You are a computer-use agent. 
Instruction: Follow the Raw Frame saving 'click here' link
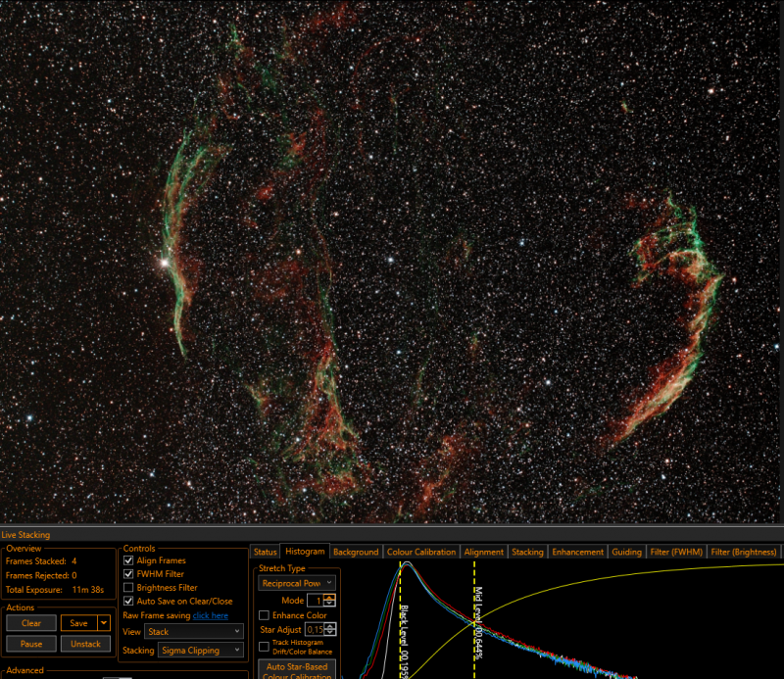[210, 615]
